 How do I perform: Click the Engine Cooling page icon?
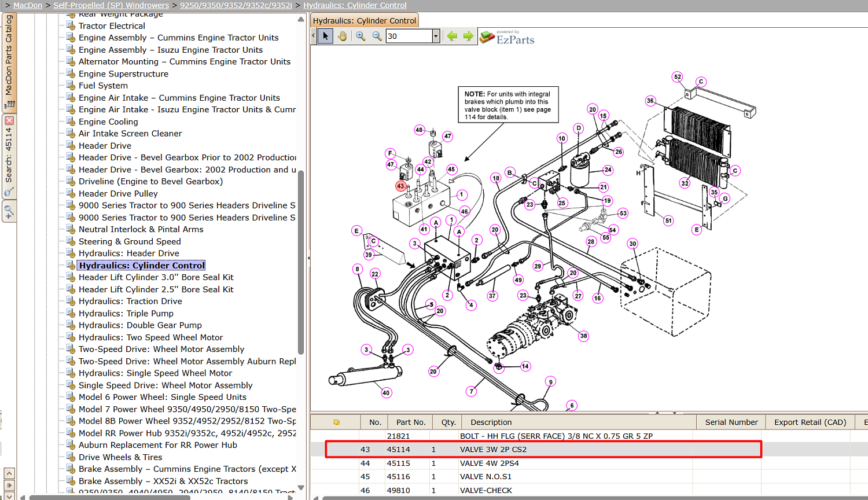[71, 122]
